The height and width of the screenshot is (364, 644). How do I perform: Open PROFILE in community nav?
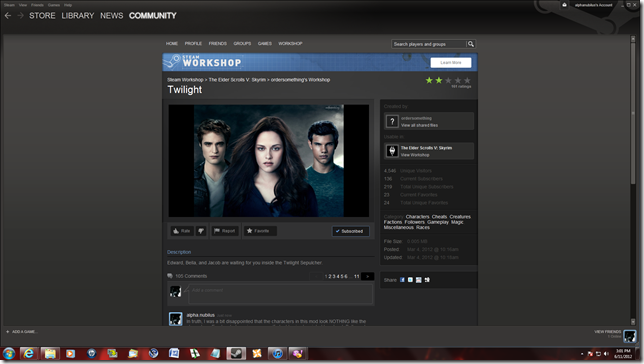[193, 44]
